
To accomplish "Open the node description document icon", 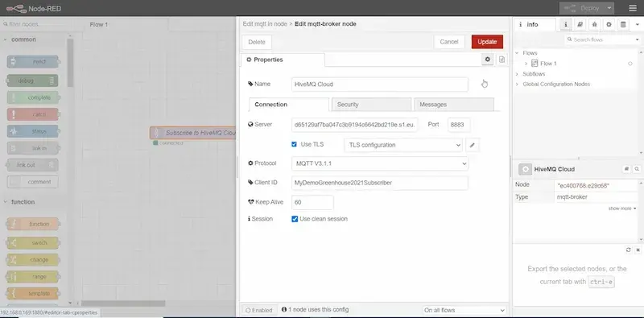I will [x=502, y=60].
